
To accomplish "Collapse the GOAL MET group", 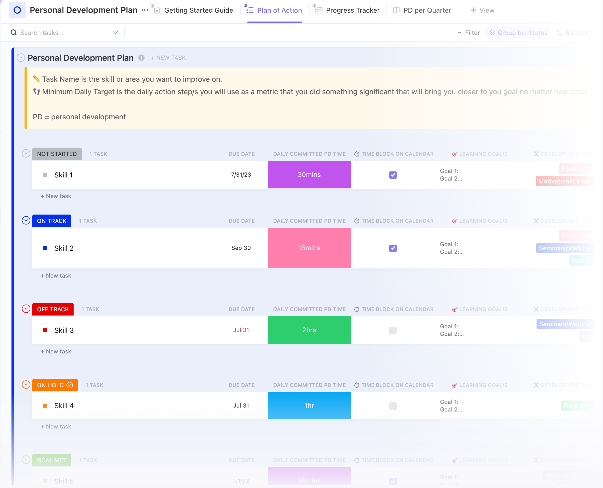I will click(x=26, y=459).
